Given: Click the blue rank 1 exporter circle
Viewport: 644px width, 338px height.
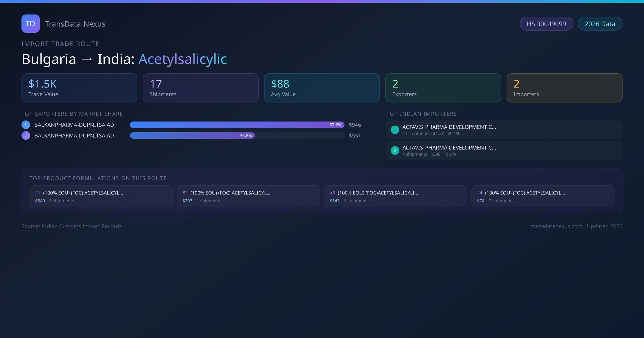Looking at the screenshot, I should pyautogui.click(x=26, y=125).
